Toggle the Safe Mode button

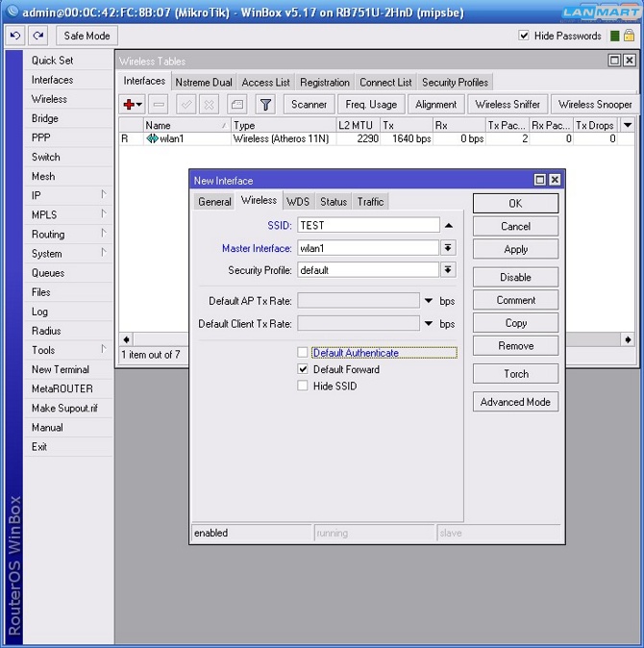[x=87, y=36]
